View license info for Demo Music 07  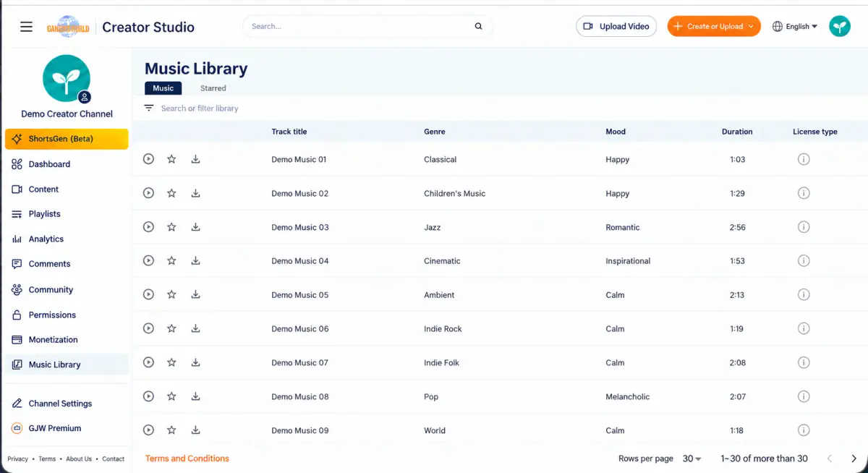[803, 362]
